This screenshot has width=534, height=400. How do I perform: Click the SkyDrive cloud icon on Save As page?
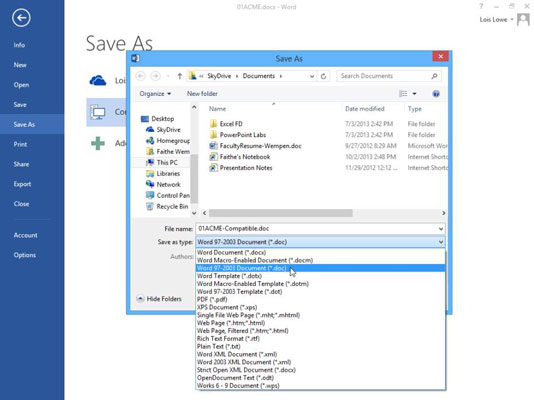point(98,81)
